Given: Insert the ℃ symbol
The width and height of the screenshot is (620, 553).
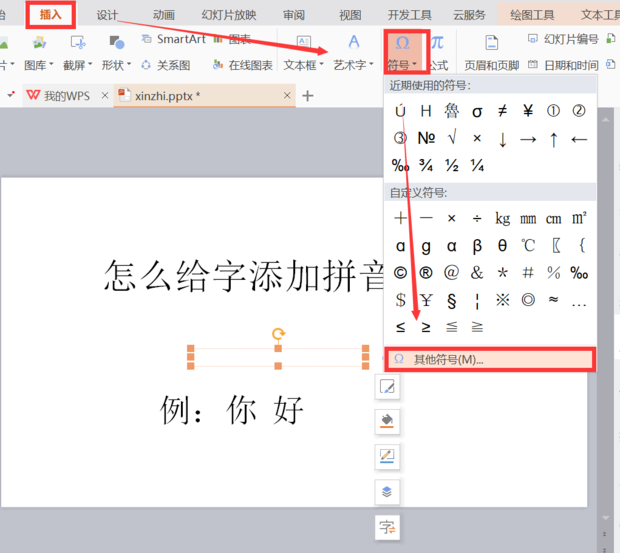Looking at the screenshot, I should (528, 245).
